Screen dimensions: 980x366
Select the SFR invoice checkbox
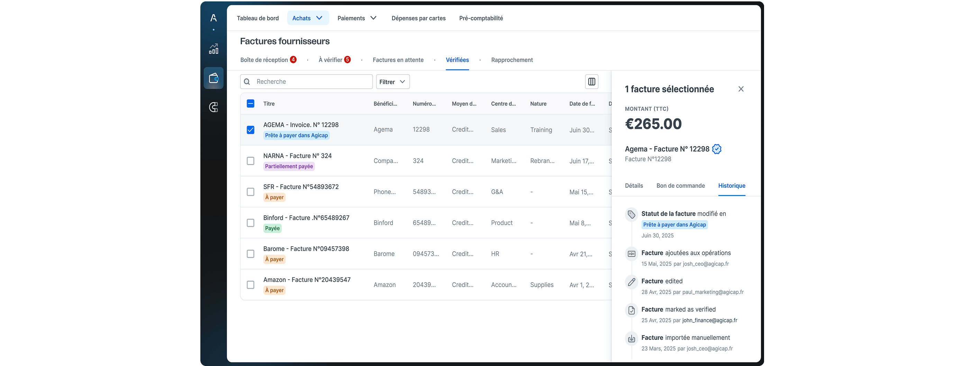[x=250, y=192]
